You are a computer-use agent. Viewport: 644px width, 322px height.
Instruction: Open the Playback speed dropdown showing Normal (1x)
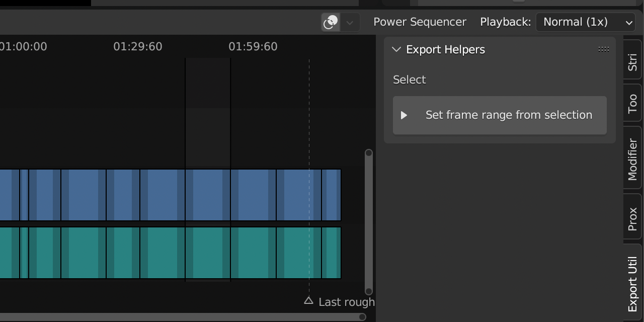coord(585,22)
